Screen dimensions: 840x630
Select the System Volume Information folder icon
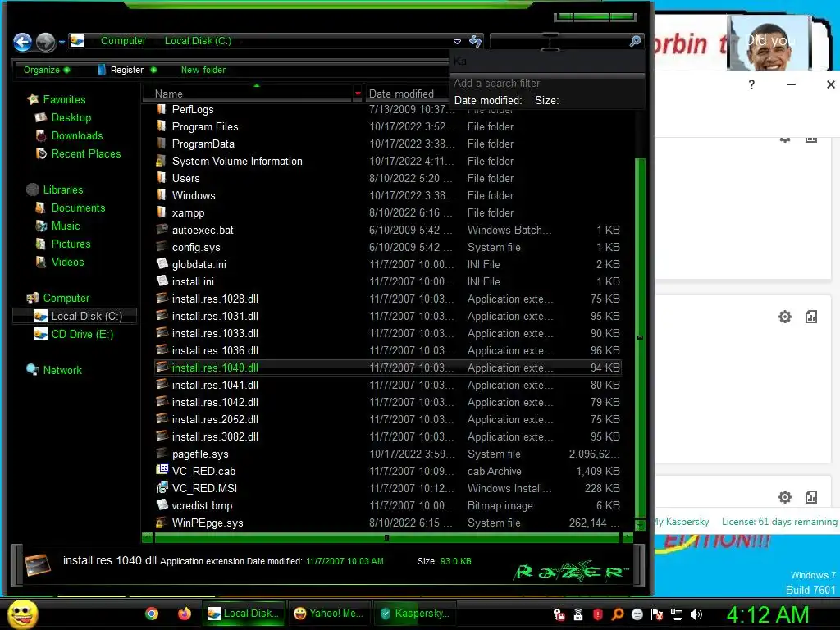162,161
